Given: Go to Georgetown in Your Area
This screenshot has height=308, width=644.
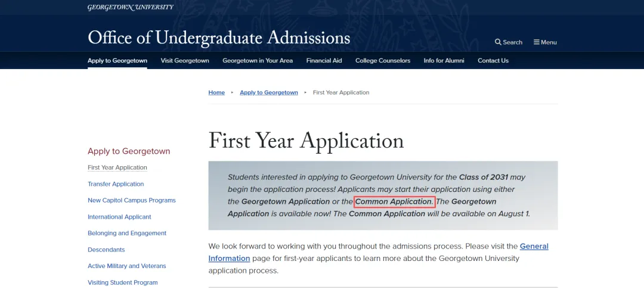Looking at the screenshot, I should [x=258, y=60].
